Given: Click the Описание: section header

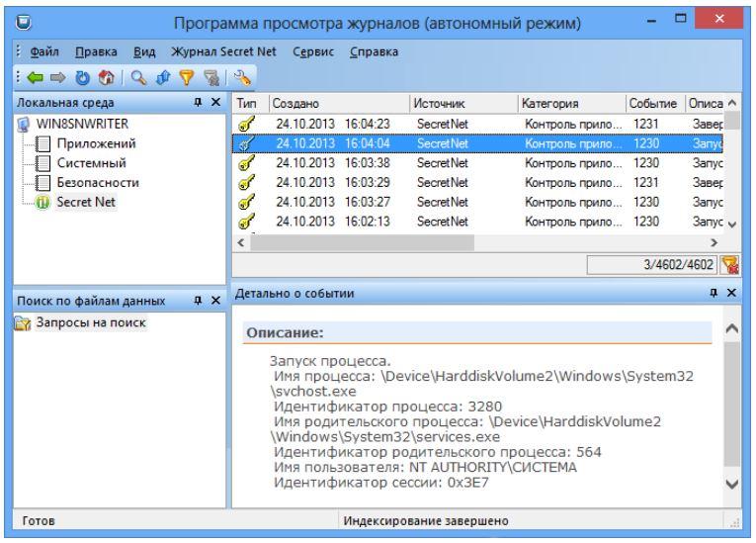Looking at the screenshot, I should coord(477,332).
